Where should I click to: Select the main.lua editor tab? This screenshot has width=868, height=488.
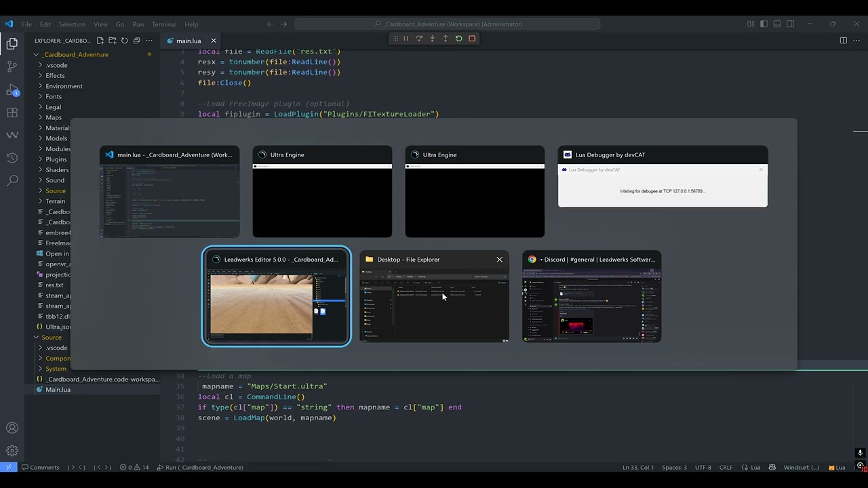[188, 41]
